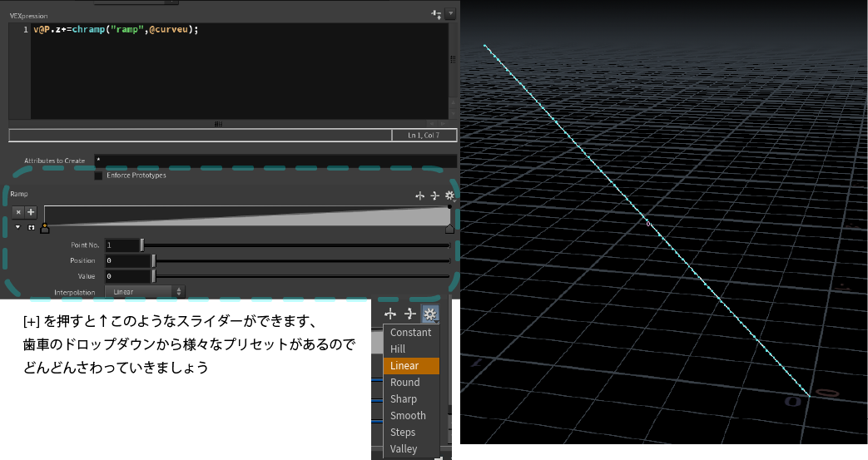Open the VEXpression presets dropdown arrow
Image resolution: width=868 pixels, height=460 pixels.
point(450,14)
